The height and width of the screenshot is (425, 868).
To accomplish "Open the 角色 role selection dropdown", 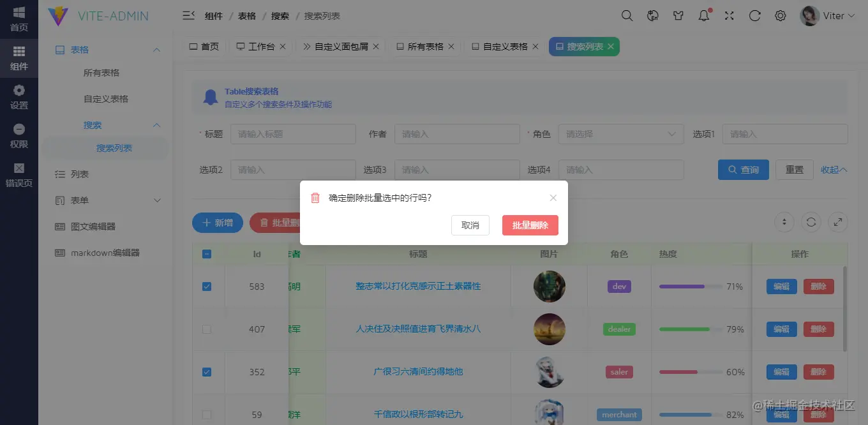I will 620,133.
